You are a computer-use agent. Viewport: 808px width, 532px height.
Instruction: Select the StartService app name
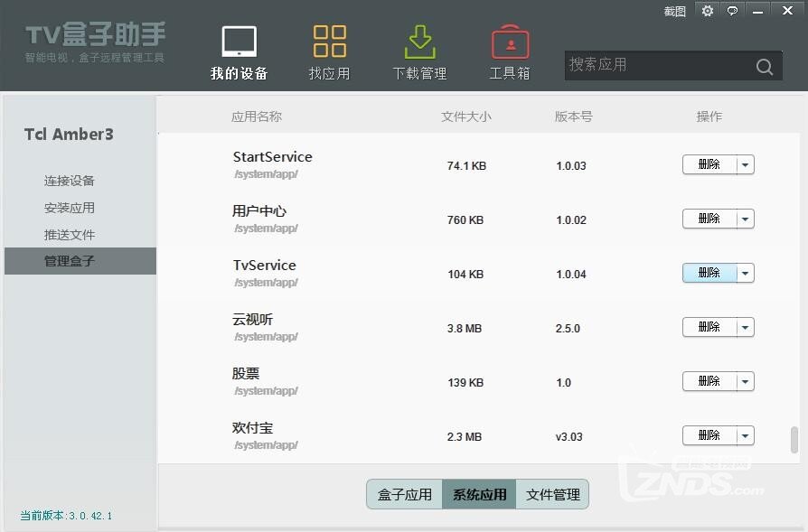273,156
